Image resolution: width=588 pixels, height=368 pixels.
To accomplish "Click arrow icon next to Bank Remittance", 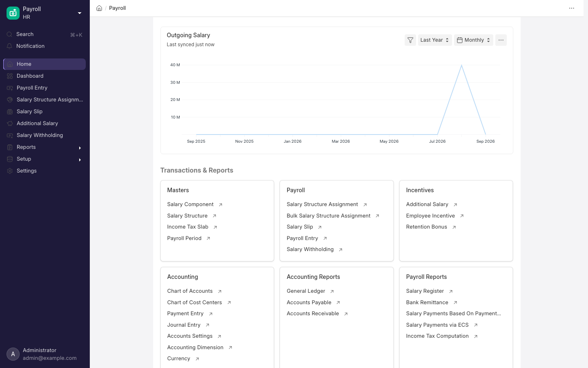I will pos(455,303).
